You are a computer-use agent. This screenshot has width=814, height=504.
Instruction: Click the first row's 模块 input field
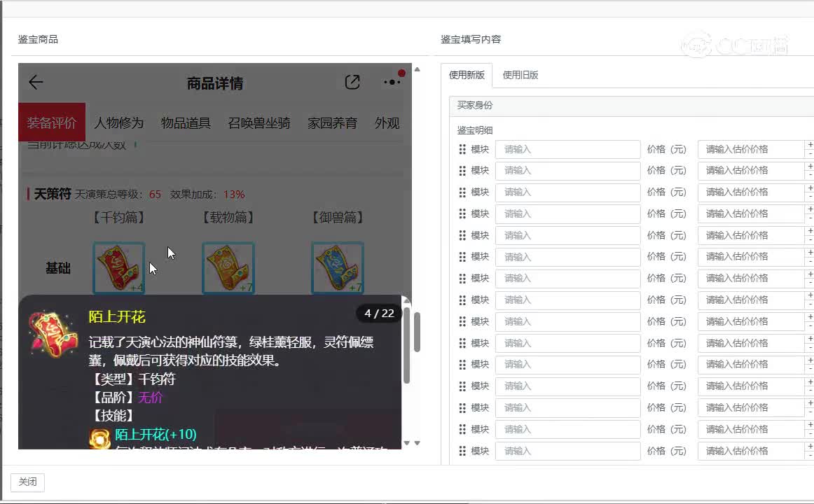567,149
